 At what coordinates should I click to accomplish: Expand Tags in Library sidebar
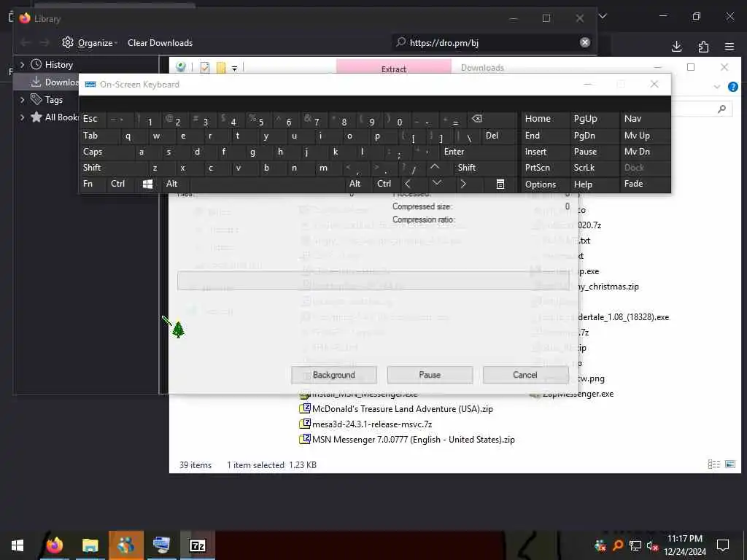point(22,99)
